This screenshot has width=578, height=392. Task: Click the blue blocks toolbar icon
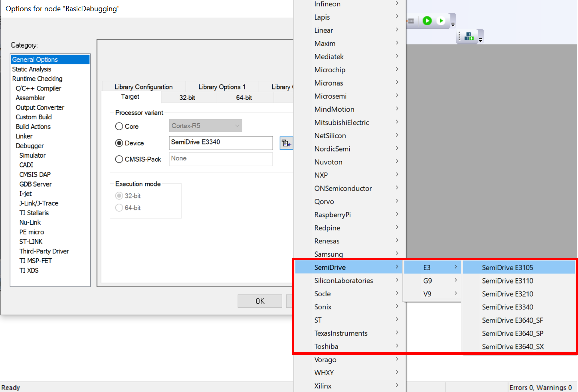click(469, 36)
